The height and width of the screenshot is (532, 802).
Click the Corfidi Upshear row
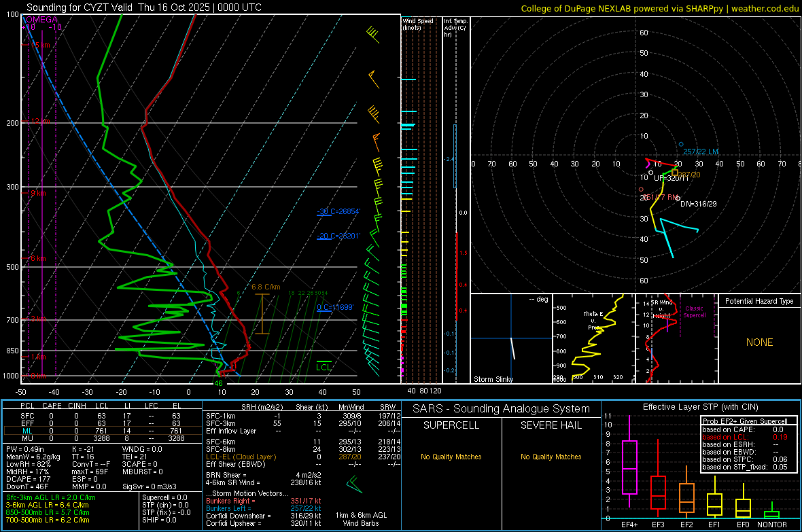click(x=264, y=523)
